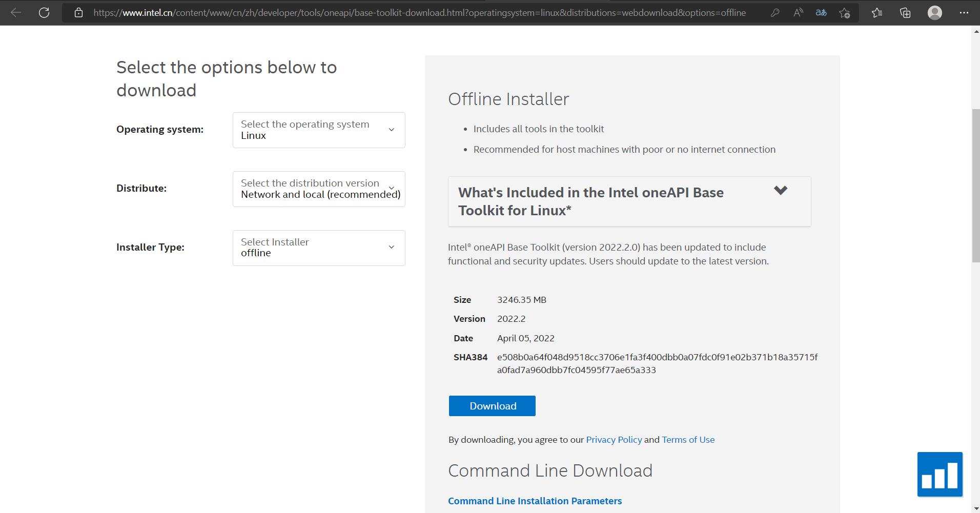Click the date value April 05, 2022
The image size is (980, 513).
526,338
